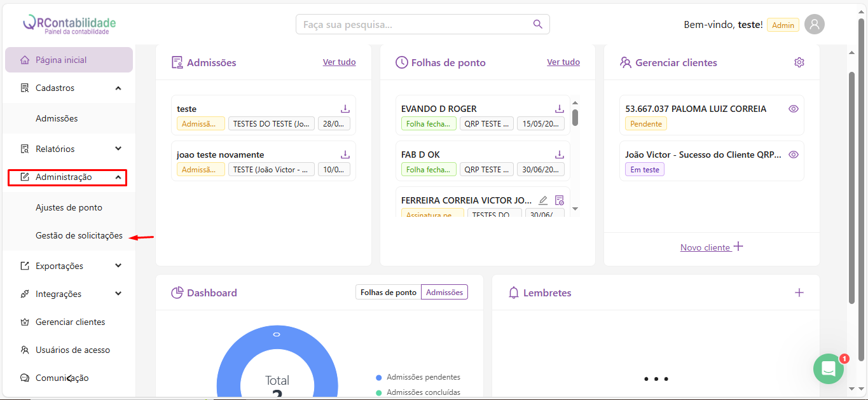Open the Gerenciar clientes settings gear
Image resolution: width=868 pixels, height=400 pixels.
799,62
